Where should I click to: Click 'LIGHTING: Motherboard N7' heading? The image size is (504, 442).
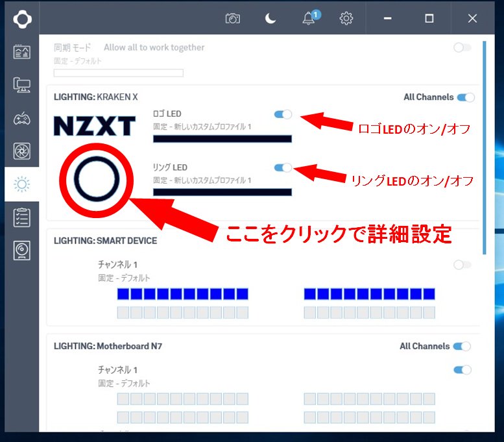pyautogui.click(x=108, y=346)
